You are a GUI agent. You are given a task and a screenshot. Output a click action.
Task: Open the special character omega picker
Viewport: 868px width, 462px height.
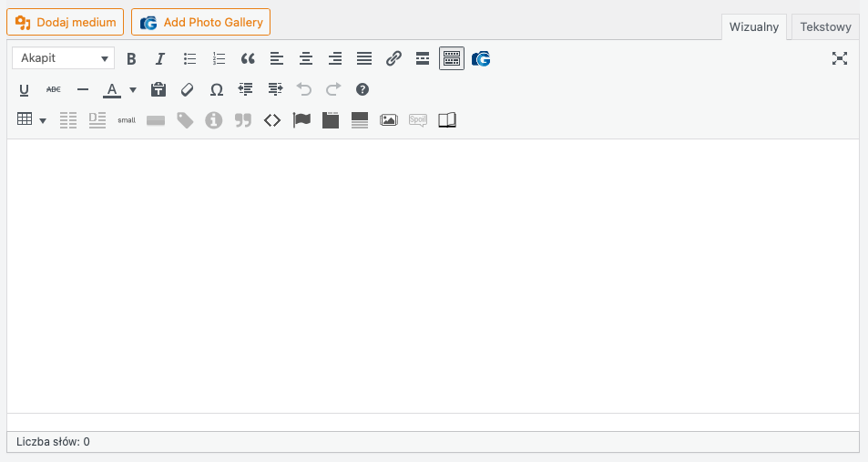pyautogui.click(x=217, y=89)
